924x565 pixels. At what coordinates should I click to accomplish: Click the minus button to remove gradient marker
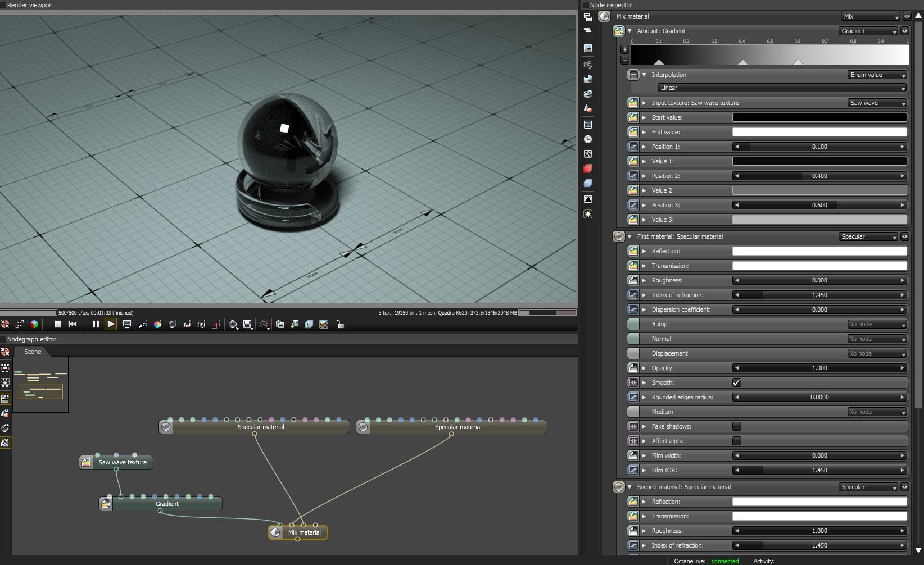tap(624, 60)
